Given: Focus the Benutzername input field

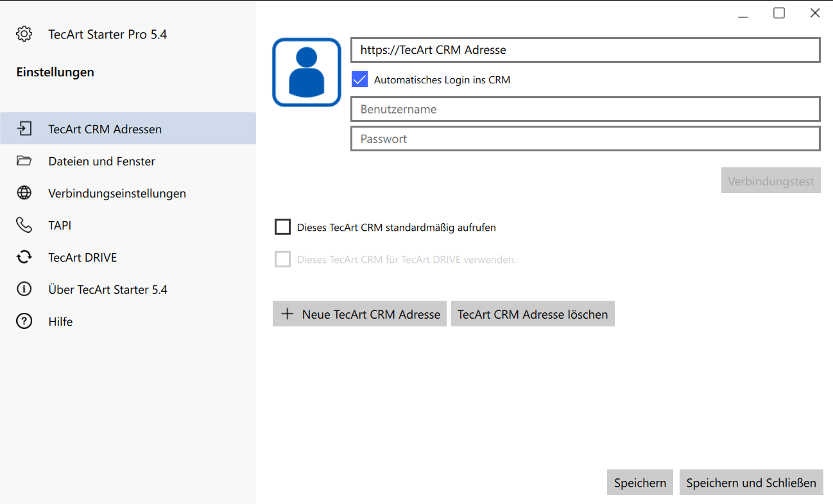Looking at the screenshot, I should 585,109.
